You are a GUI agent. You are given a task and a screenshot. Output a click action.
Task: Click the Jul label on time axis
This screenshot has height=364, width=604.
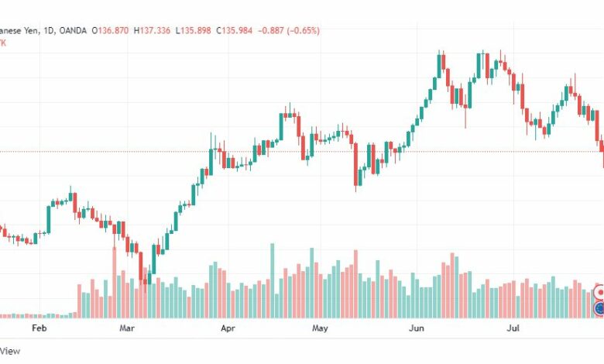[x=513, y=328]
